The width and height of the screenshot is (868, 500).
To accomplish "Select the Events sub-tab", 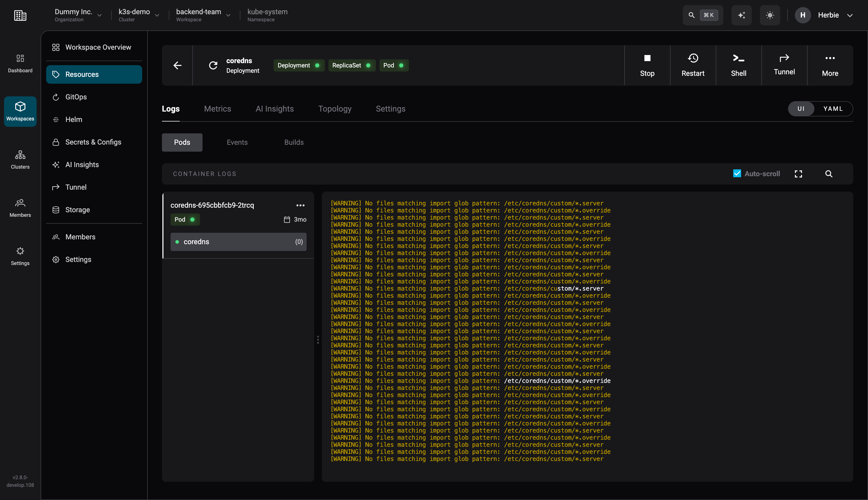I will click(237, 142).
